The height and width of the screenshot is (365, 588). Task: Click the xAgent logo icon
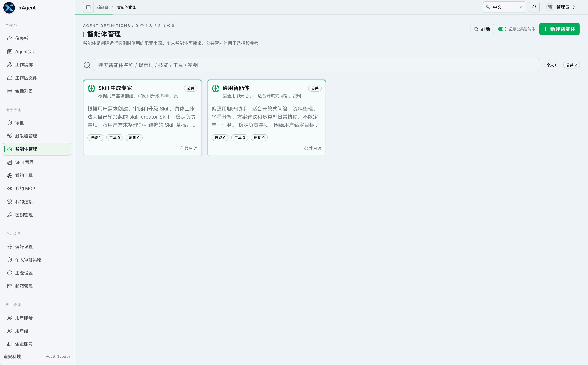point(9,8)
